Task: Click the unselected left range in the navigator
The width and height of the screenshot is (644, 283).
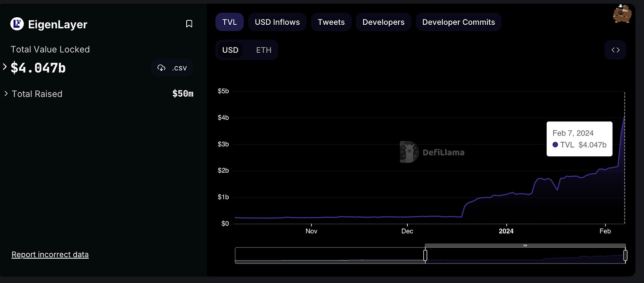Action: (330, 256)
